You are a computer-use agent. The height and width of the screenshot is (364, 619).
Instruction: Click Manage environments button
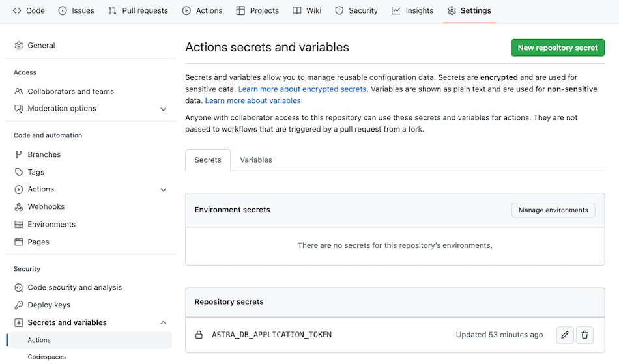click(x=553, y=210)
